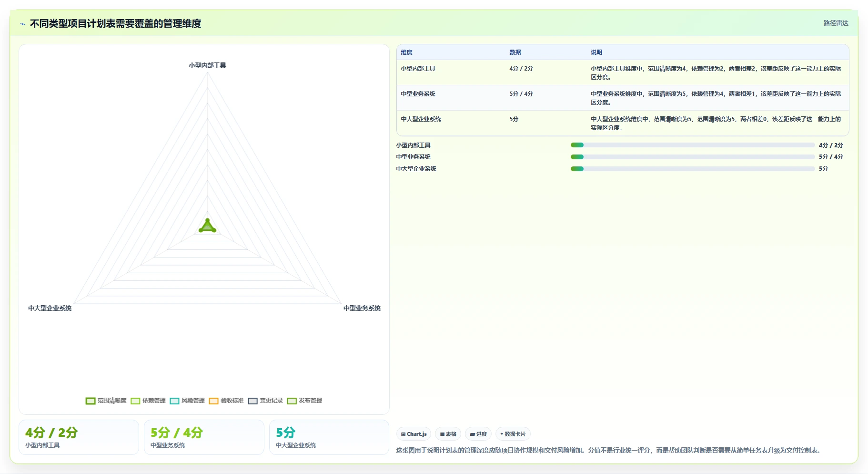Image resolution: width=868 pixels, height=474 pixels.
Task: Click the Chart.js tag chip
Action: pos(414,434)
